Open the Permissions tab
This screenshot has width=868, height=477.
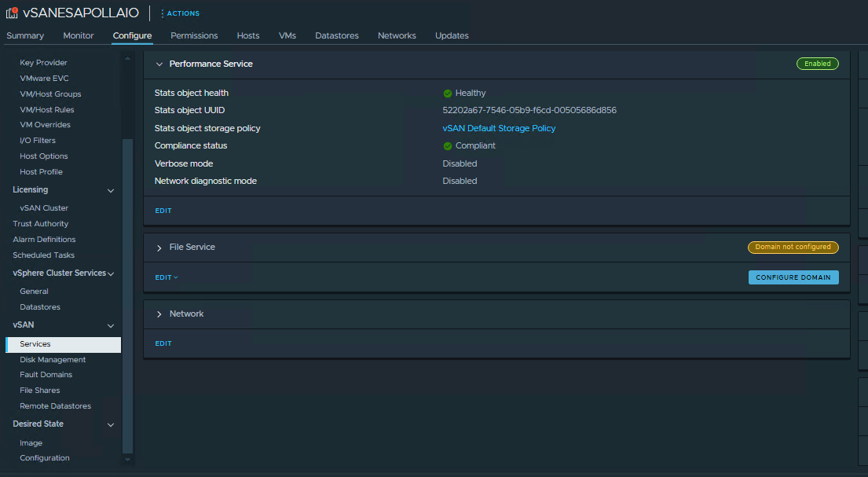194,35
